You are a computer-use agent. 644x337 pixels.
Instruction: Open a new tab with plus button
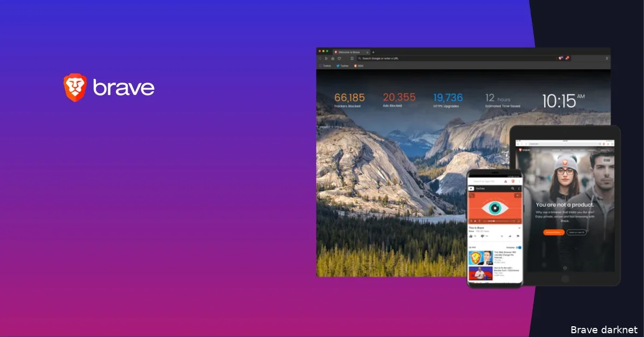coord(374,52)
